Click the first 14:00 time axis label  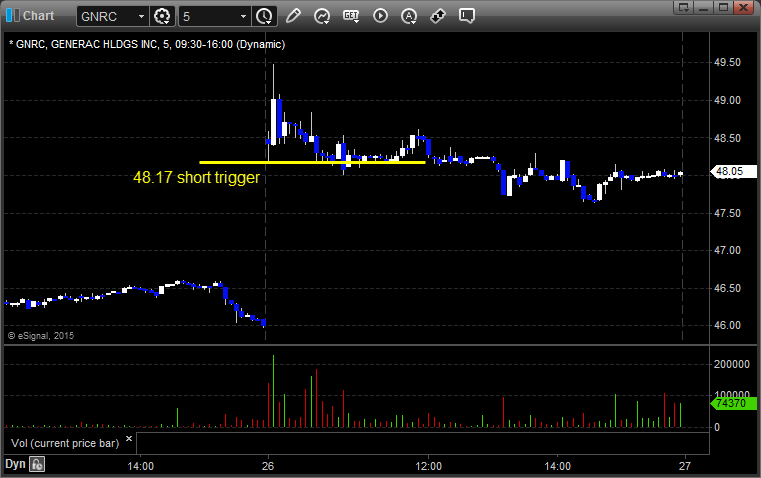141,466
